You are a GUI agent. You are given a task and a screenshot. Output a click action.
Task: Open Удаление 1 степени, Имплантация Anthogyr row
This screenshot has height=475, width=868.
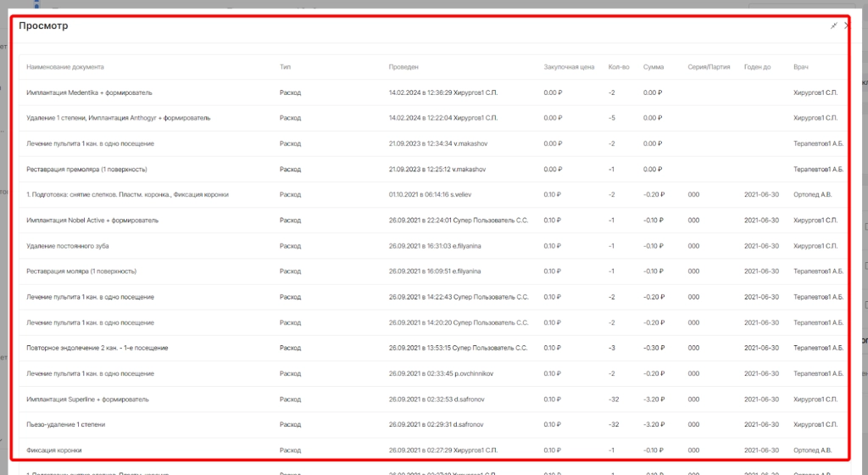(119, 118)
